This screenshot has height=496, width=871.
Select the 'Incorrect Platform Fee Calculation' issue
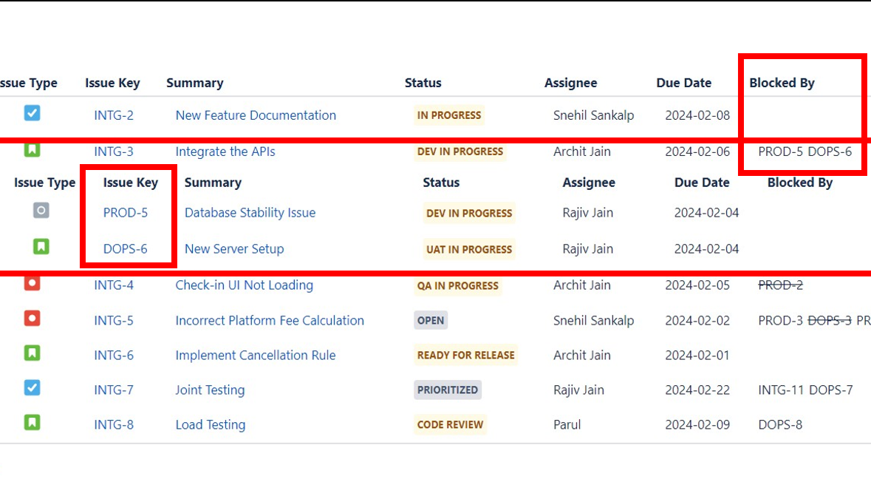click(x=269, y=321)
